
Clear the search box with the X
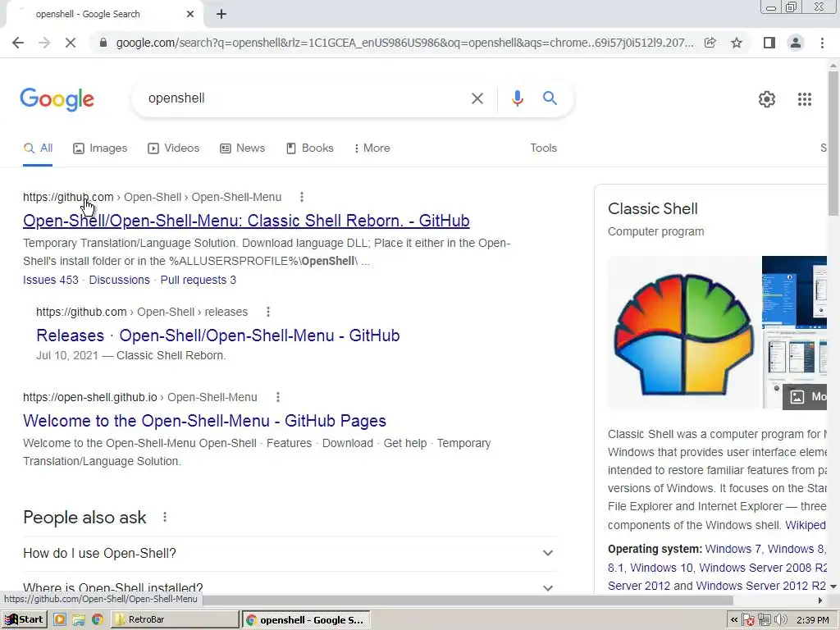(477, 98)
